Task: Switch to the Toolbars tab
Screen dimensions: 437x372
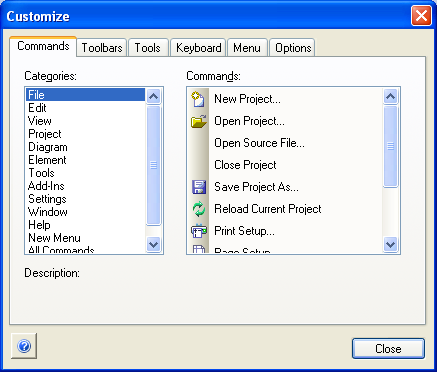Action: coord(102,48)
